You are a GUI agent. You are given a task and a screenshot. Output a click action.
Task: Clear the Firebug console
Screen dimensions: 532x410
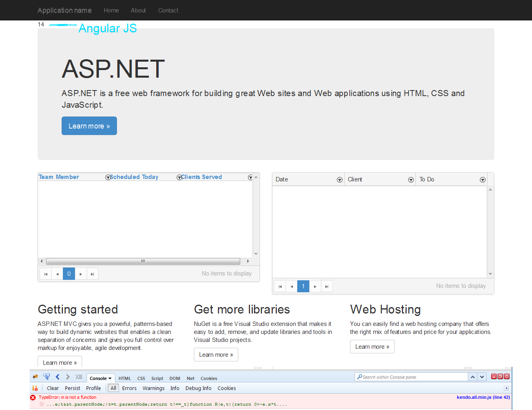[x=53, y=388]
